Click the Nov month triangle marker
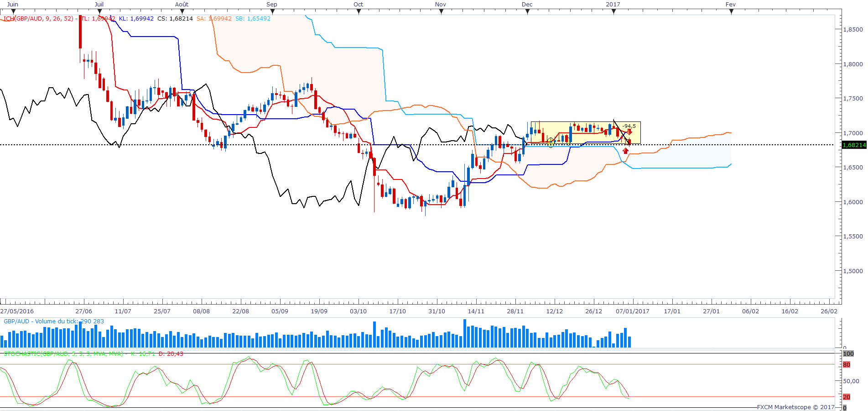The image size is (868, 411). point(441,12)
